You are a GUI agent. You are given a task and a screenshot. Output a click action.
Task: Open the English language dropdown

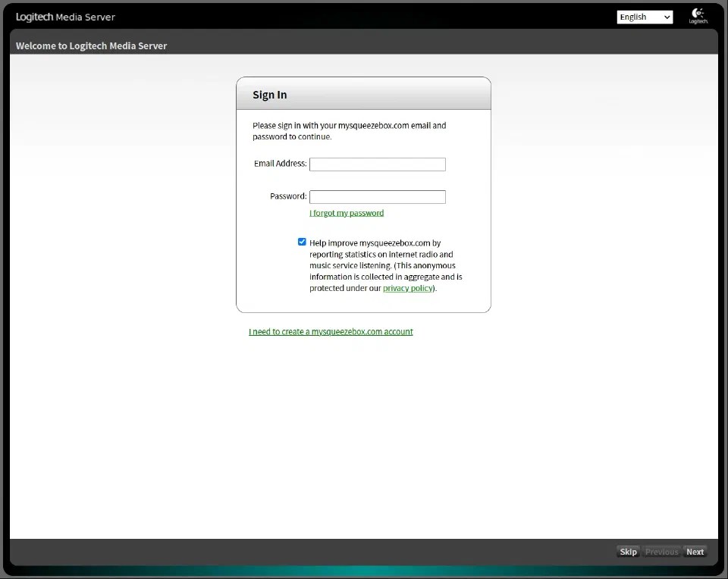(x=645, y=17)
